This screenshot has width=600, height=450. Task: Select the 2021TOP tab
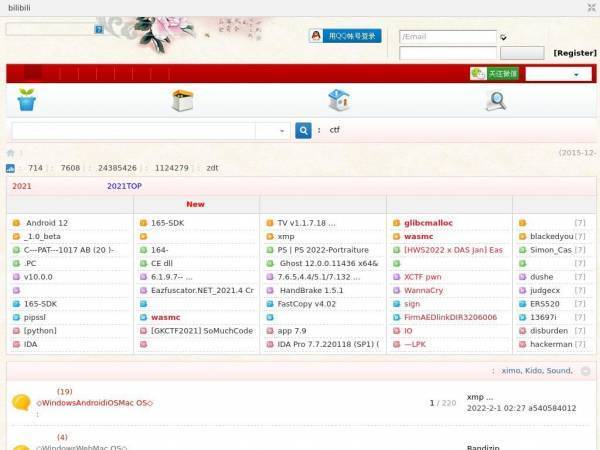[124, 186]
